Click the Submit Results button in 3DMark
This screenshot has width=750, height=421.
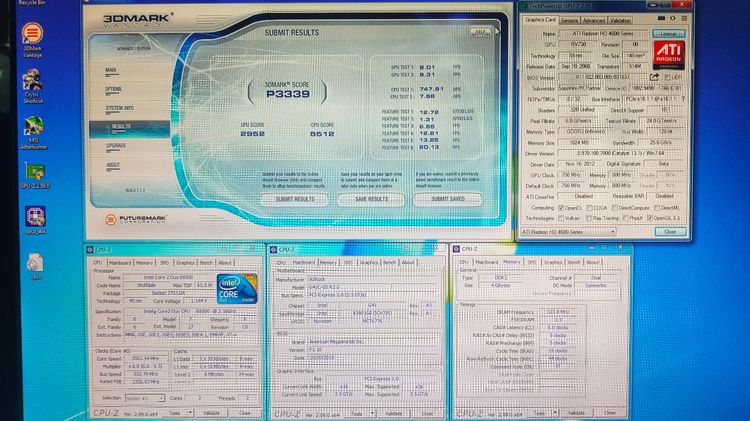click(295, 199)
